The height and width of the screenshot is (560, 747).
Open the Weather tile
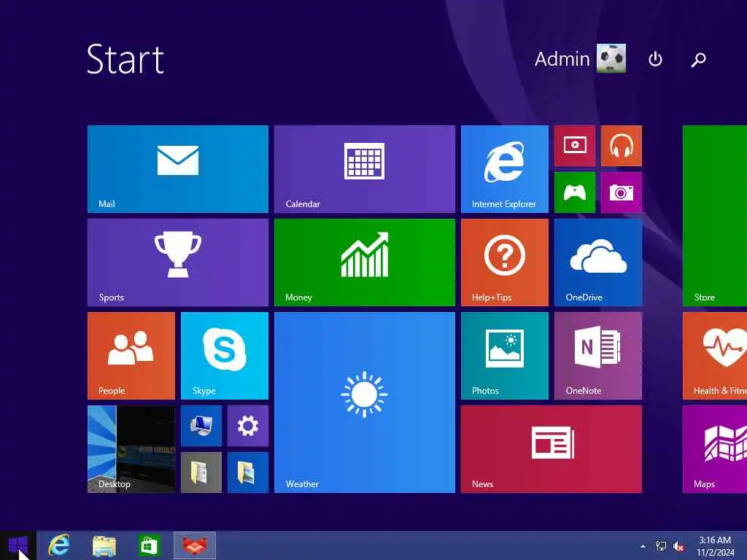point(365,402)
